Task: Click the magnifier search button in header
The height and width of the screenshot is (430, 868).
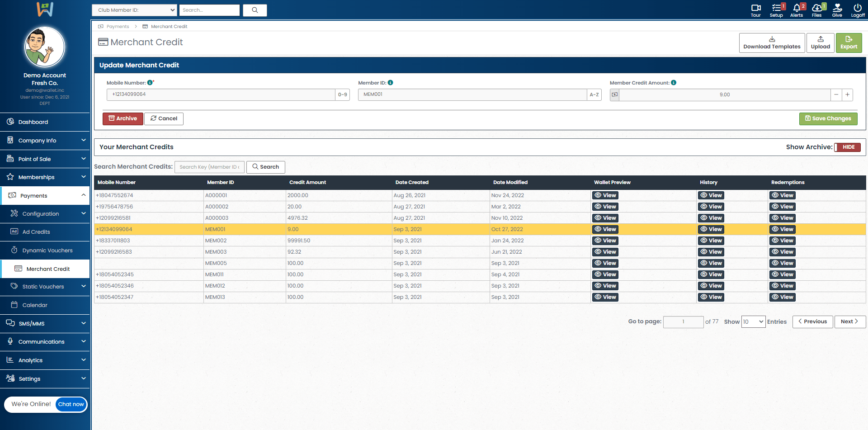Action: pyautogui.click(x=255, y=10)
